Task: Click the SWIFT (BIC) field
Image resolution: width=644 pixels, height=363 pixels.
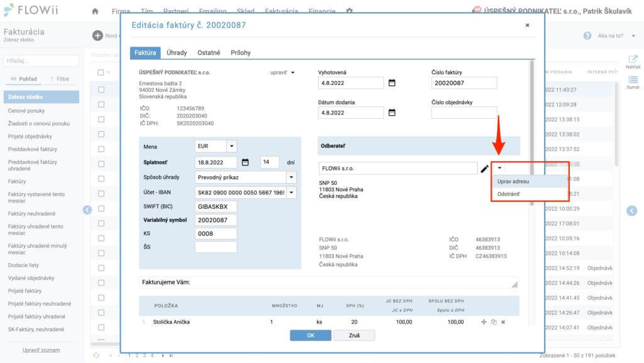Action: [216, 206]
